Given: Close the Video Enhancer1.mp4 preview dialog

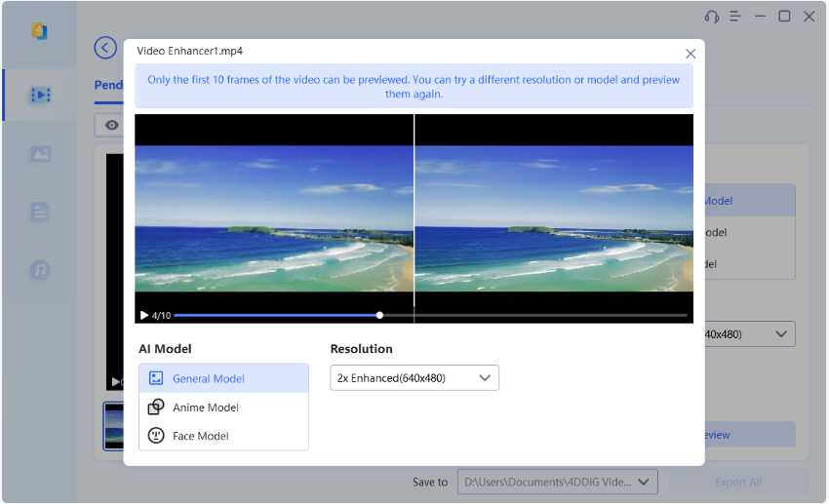Looking at the screenshot, I should click(x=691, y=55).
